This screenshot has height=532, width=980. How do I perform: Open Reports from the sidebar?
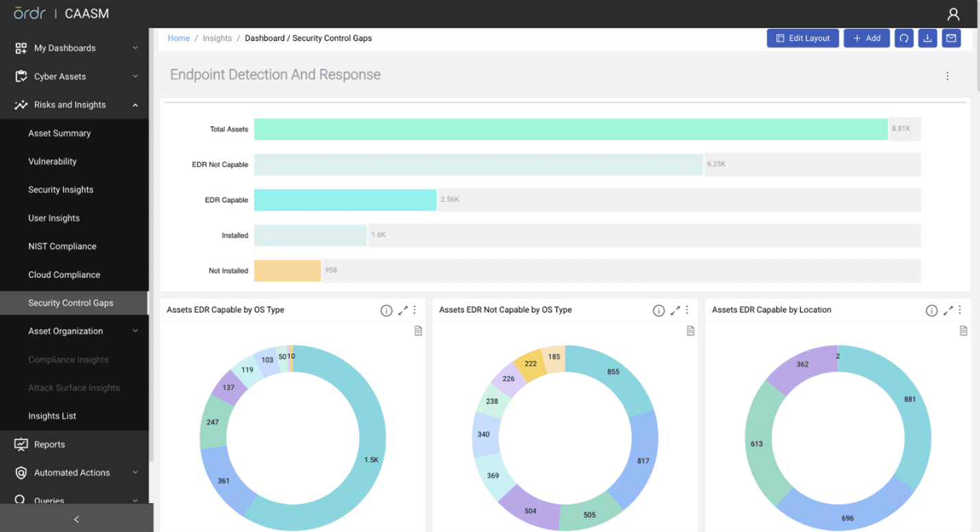(49, 444)
